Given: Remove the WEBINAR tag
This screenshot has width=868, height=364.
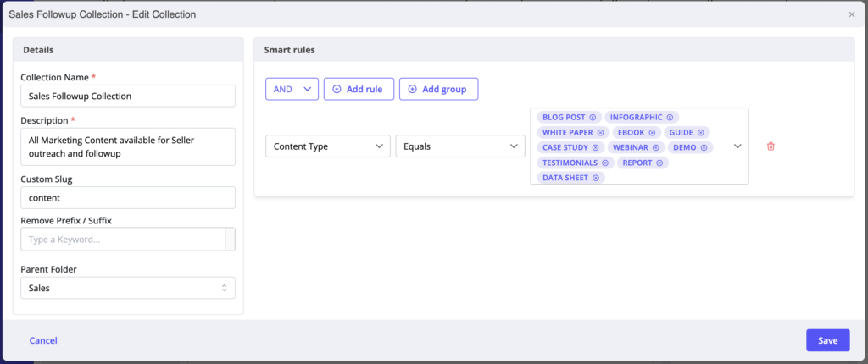Looking at the screenshot, I should point(656,147).
